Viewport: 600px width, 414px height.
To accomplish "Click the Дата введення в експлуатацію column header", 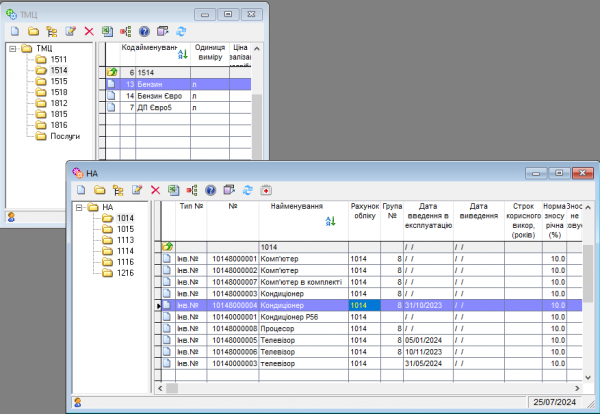I will point(429,215).
